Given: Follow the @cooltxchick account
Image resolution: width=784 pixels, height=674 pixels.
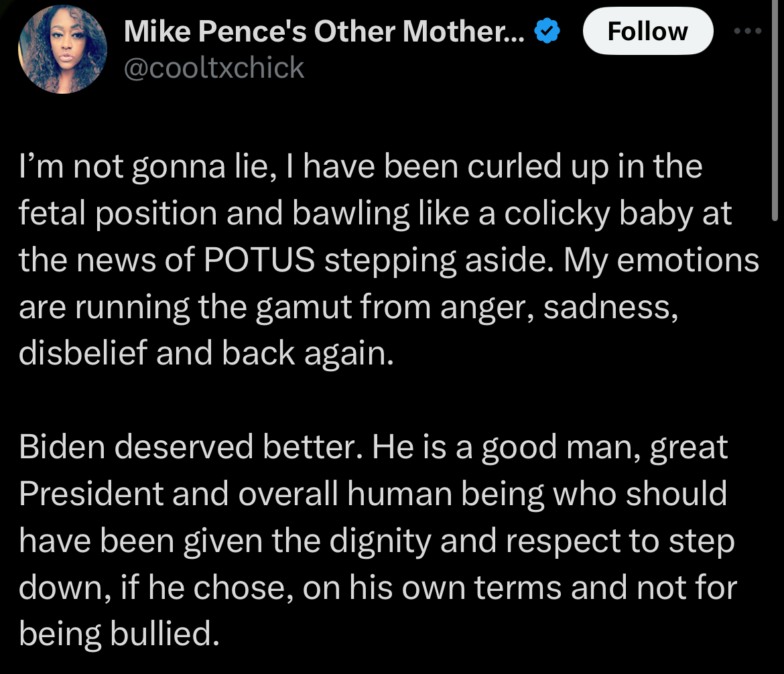Looking at the screenshot, I should coord(648,31).
